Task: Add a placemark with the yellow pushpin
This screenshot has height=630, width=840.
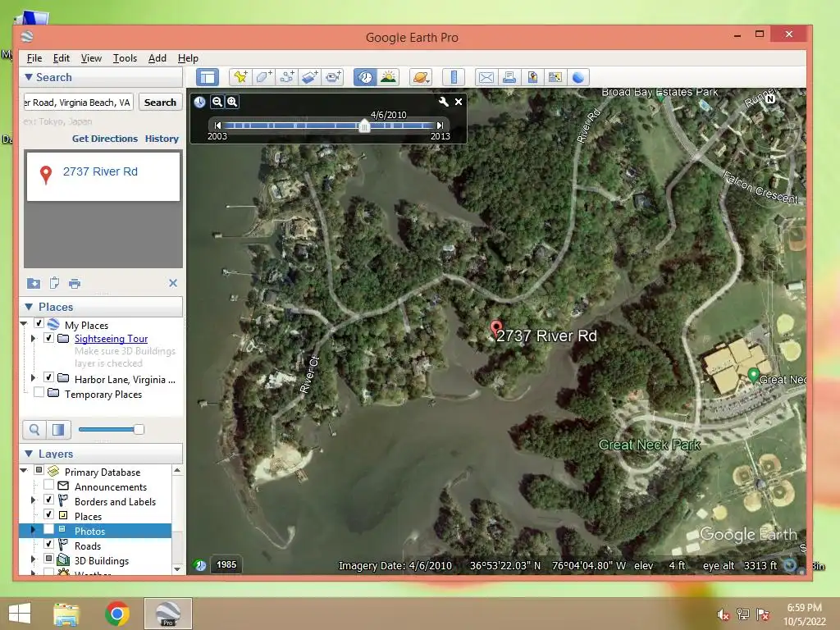Action: 240,77
